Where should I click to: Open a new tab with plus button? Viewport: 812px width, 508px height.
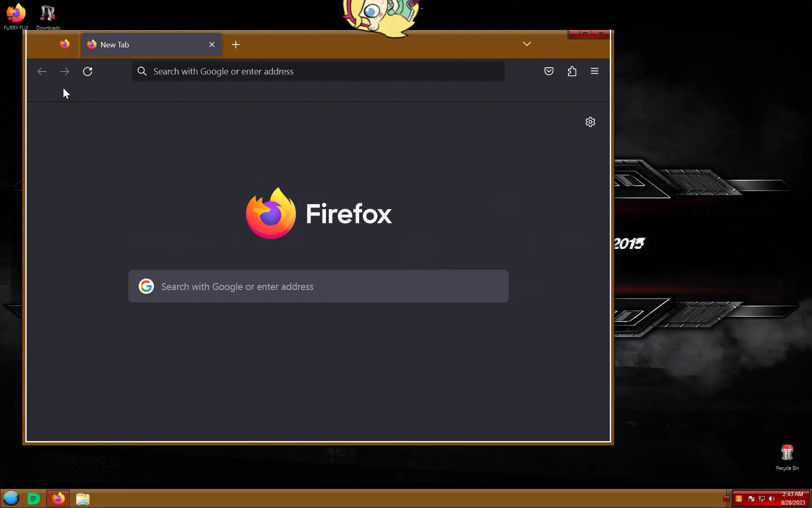coord(236,45)
